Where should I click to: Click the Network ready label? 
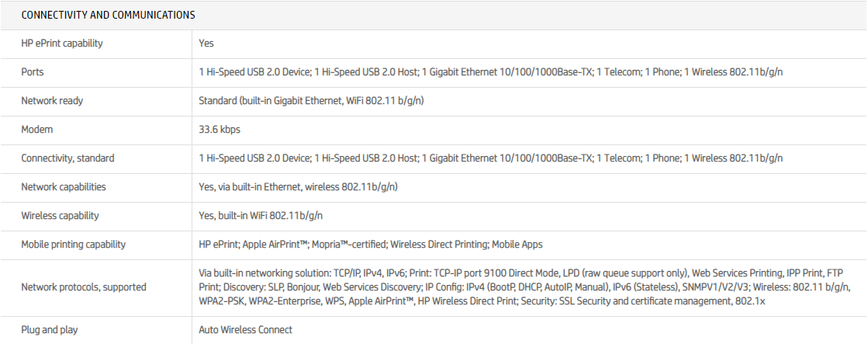pos(52,101)
